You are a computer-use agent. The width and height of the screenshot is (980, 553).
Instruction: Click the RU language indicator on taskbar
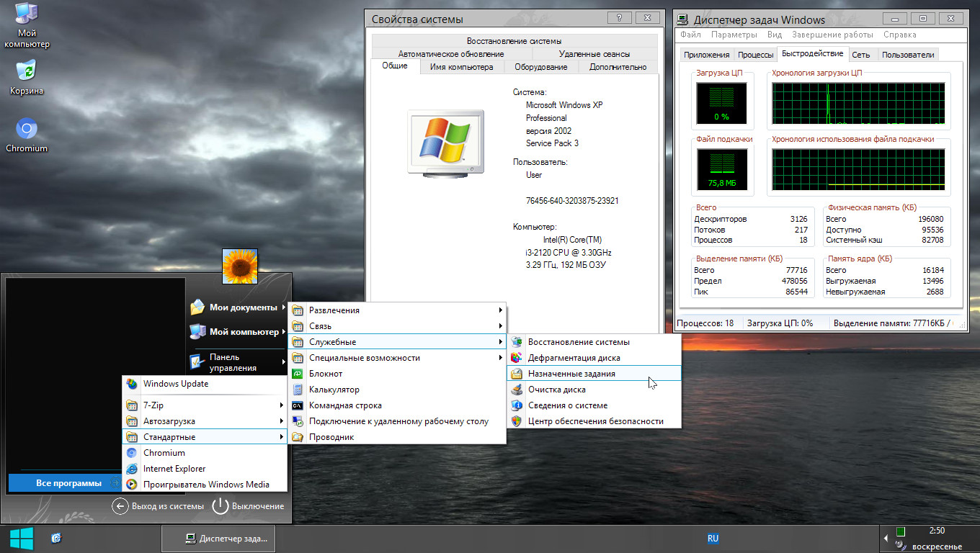coord(713,538)
